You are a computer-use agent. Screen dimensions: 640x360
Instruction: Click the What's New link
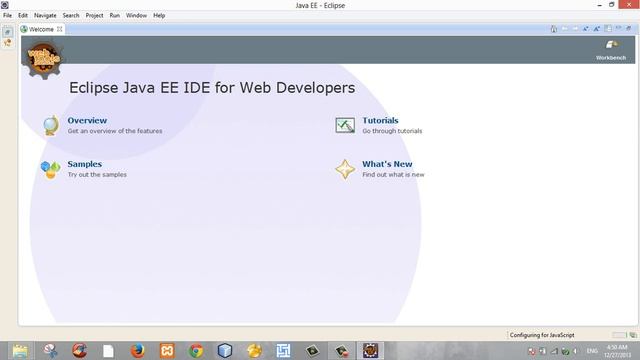tap(387, 164)
